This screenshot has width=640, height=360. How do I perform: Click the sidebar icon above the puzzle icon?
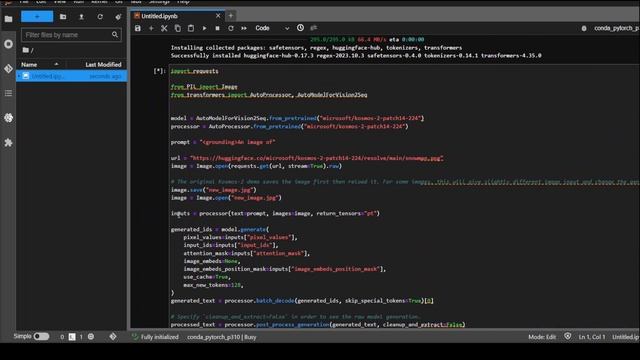[x=8, y=118]
